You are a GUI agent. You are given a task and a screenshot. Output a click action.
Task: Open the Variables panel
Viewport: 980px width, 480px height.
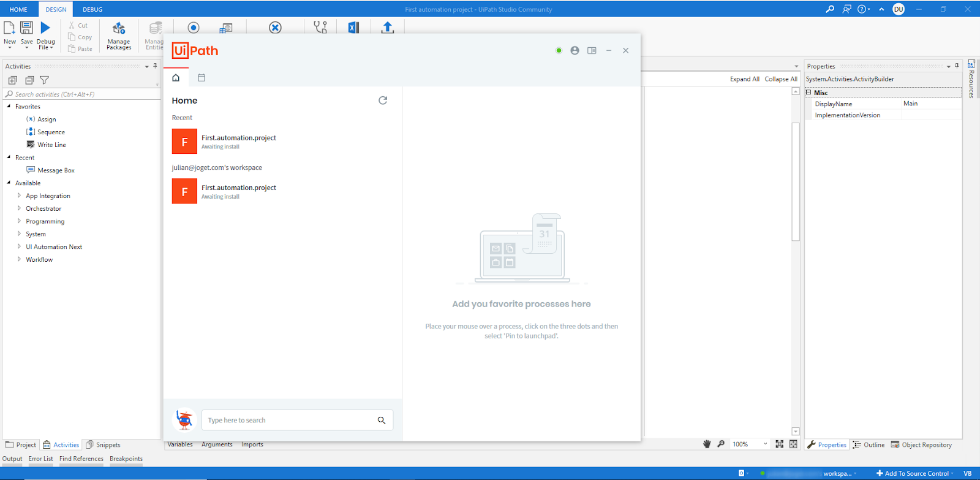180,444
